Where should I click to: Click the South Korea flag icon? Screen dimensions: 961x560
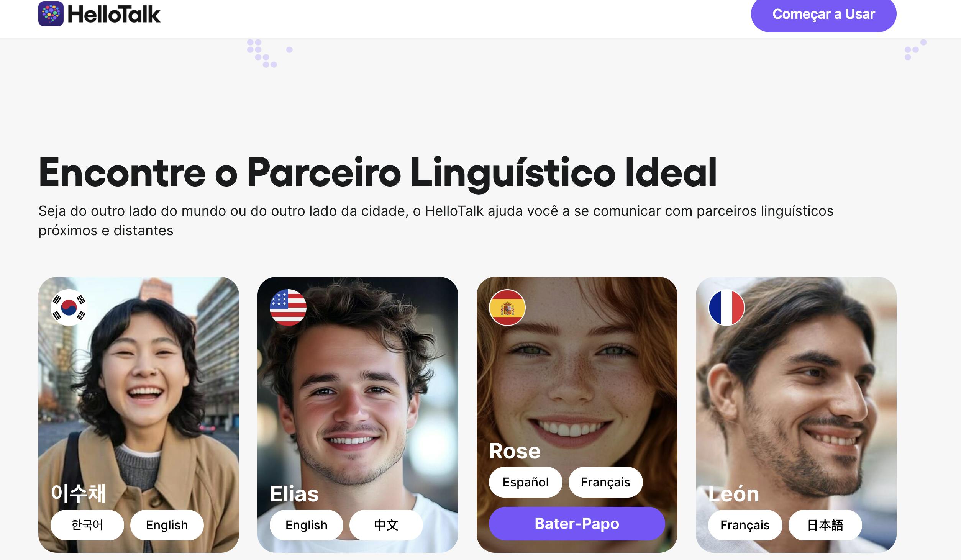[69, 308]
